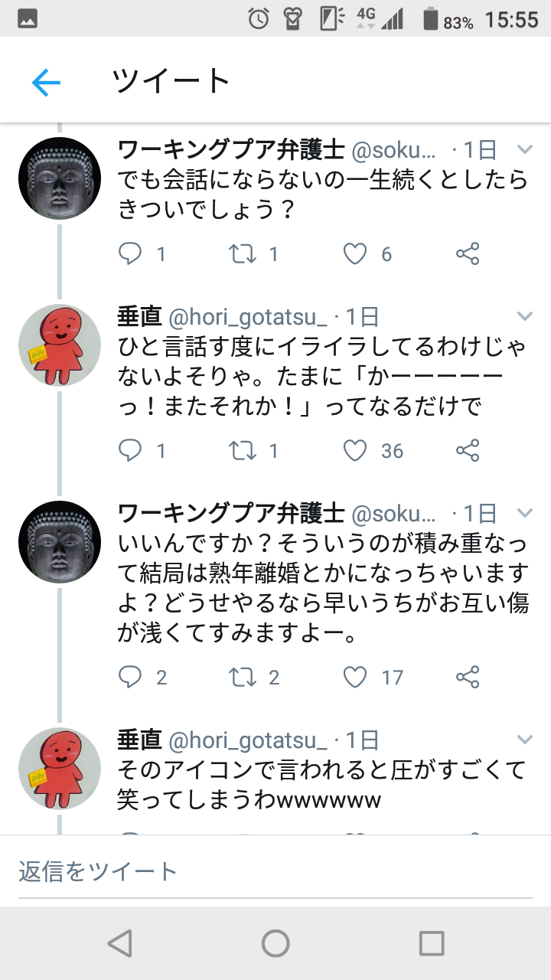Tap the blue back arrow

click(46, 82)
